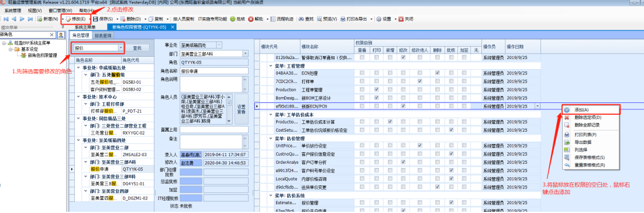644x213 pixels.
Task: Toggle 修改 checkbox for 新版ECN/PCN row
Action: [404, 106]
